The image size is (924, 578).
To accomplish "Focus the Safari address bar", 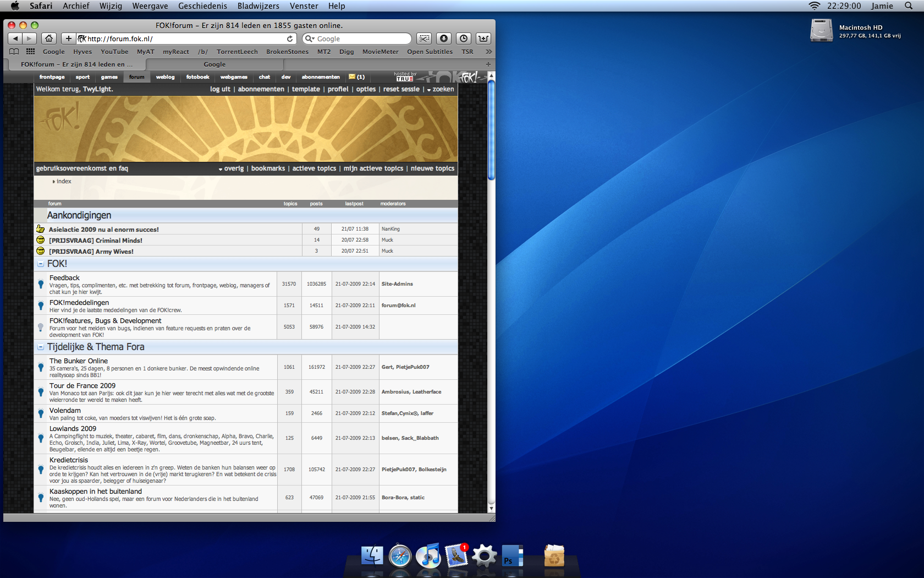I will [x=186, y=39].
